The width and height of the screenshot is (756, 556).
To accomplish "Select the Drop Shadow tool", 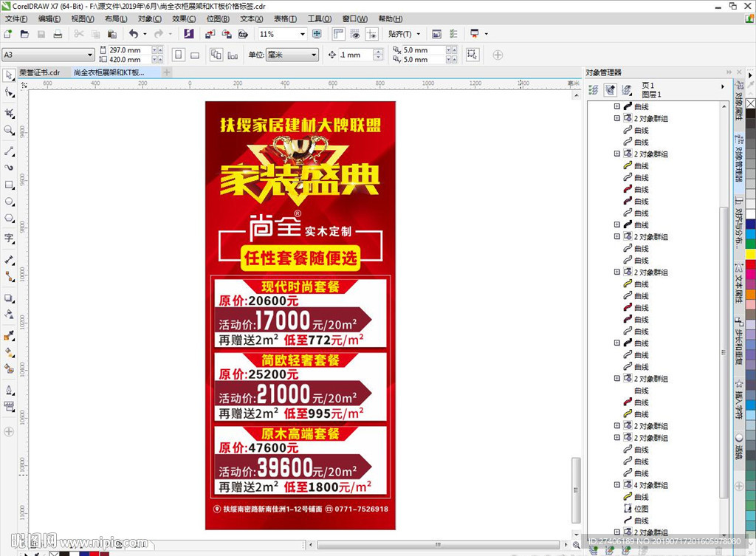I will point(9,298).
